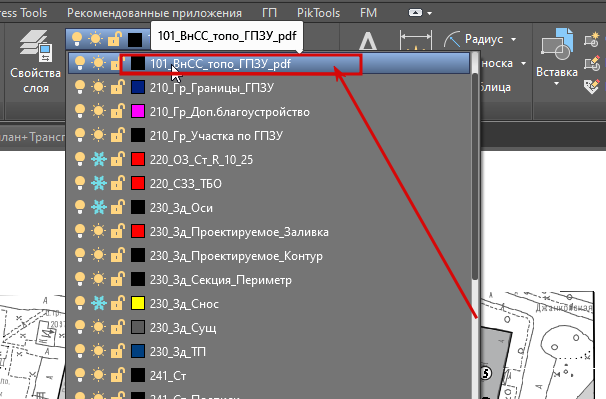Turn off 210_Гр_Доп.благоустройство layer bulb
Screen dimensions: 606x399
click(80, 111)
